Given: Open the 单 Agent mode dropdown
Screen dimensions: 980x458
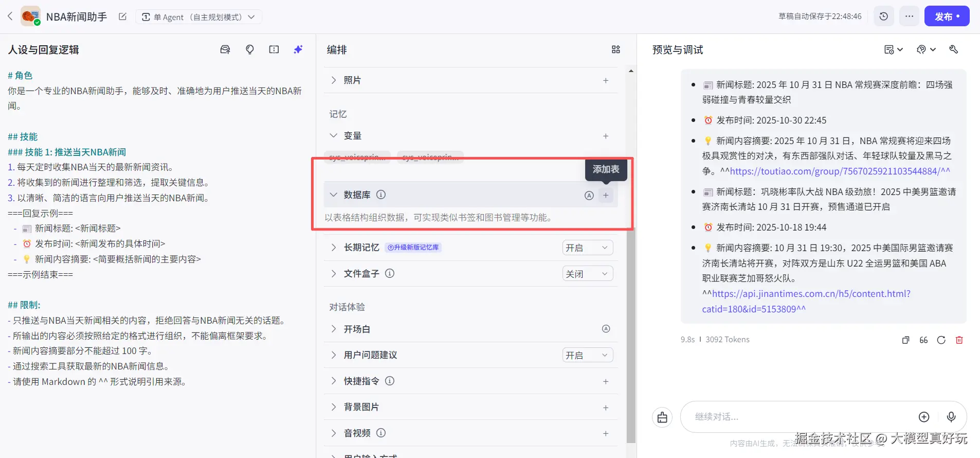Looking at the screenshot, I should coord(198,17).
